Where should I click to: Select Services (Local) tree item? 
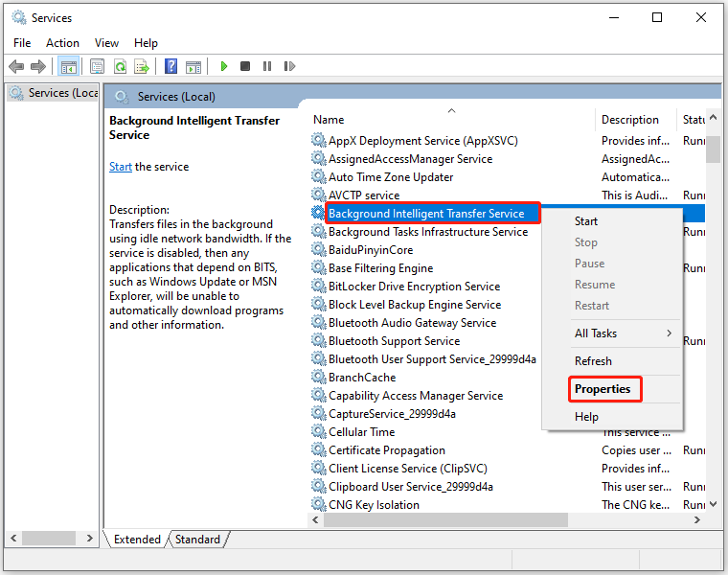[x=55, y=93]
